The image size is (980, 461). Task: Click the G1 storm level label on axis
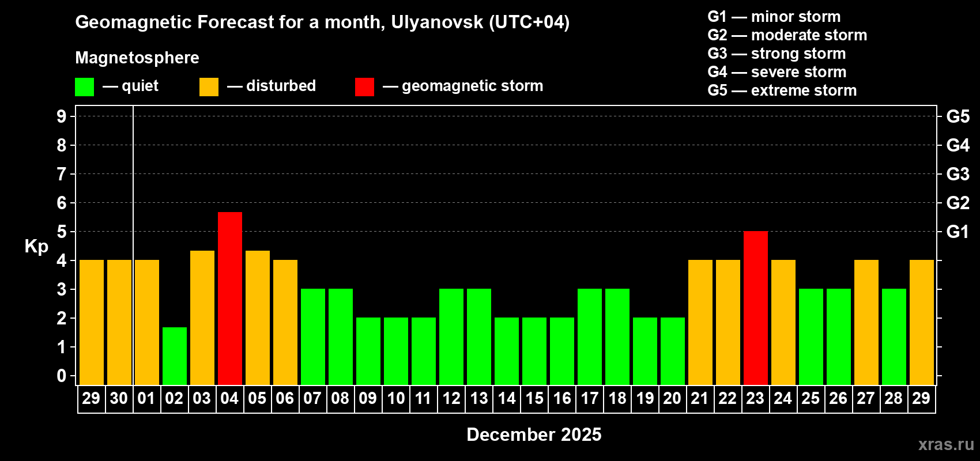[958, 232]
